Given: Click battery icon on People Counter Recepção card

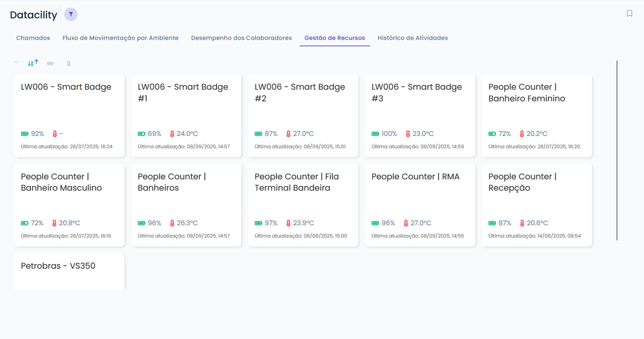Looking at the screenshot, I should coord(492,223).
